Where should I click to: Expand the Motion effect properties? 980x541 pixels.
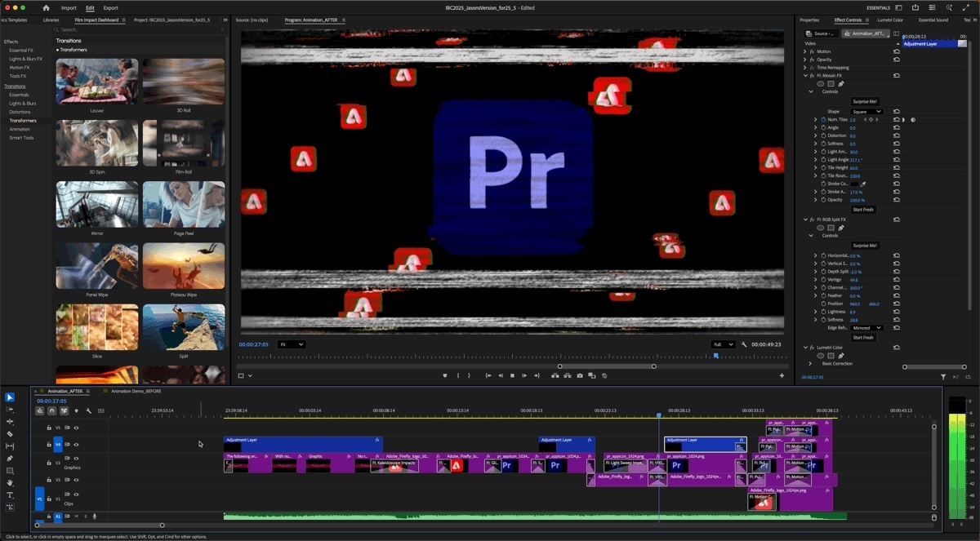(x=805, y=51)
